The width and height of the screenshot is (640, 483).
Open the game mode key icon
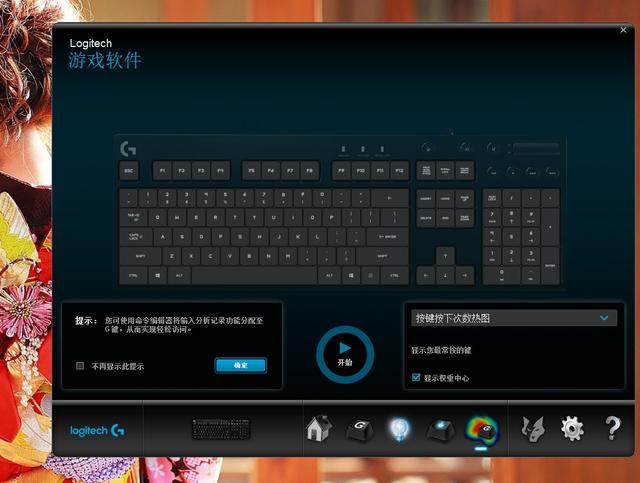tap(441, 429)
